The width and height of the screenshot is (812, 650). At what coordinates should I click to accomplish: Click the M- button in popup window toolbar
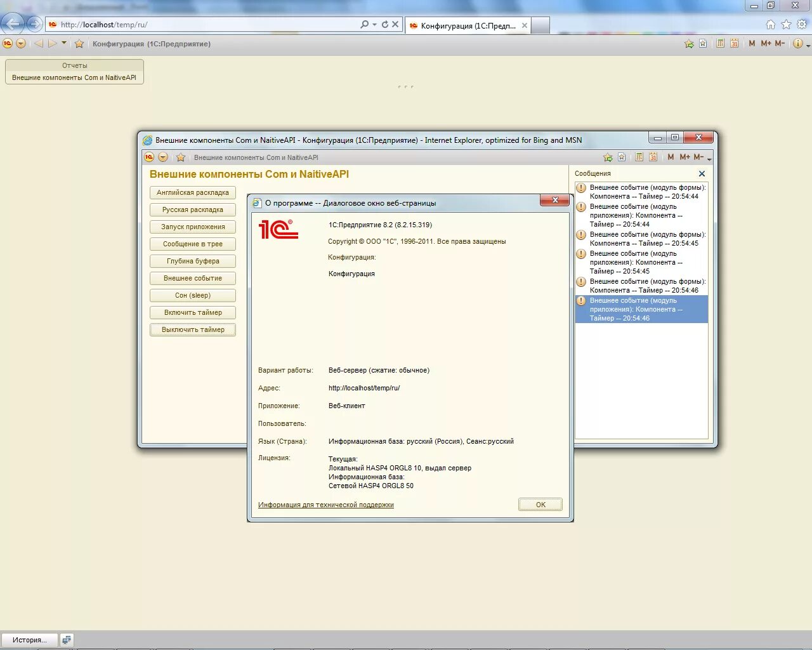coord(698,157)
